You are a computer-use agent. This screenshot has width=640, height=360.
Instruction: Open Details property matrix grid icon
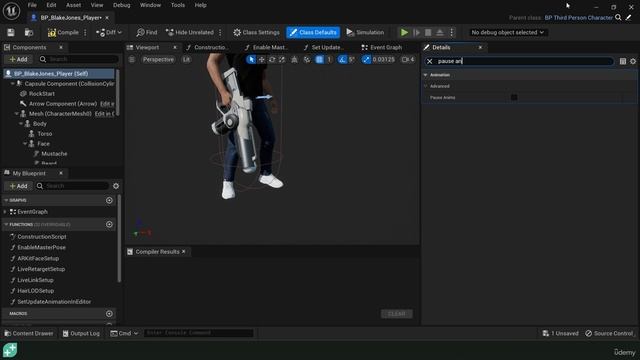coord(622,61)
